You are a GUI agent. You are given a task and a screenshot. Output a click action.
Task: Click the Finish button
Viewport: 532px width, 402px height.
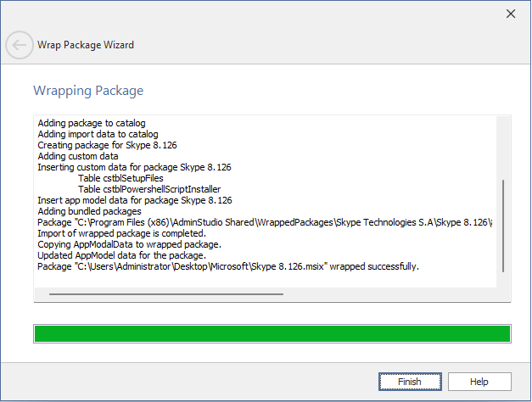[409, 382]
